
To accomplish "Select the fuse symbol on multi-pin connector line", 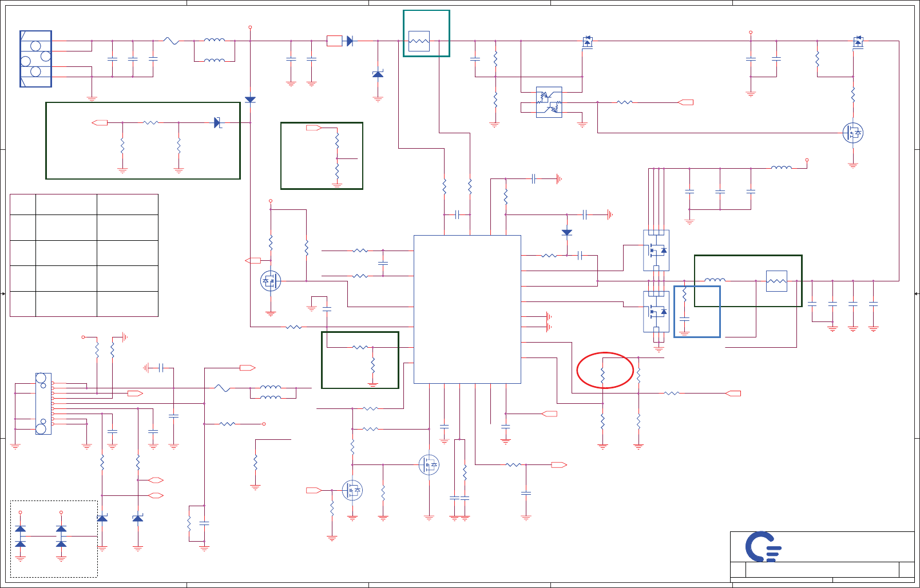I will tap(223, 388).
